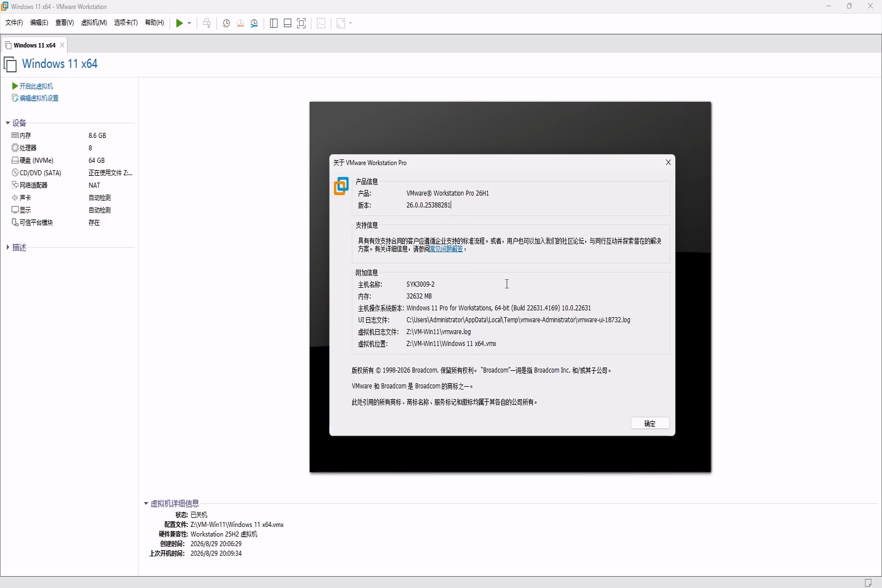The image size is (882, 588).
Task: Click the UI log file path ending vmware-ui-18732.log
Action: tap(518, 320)
